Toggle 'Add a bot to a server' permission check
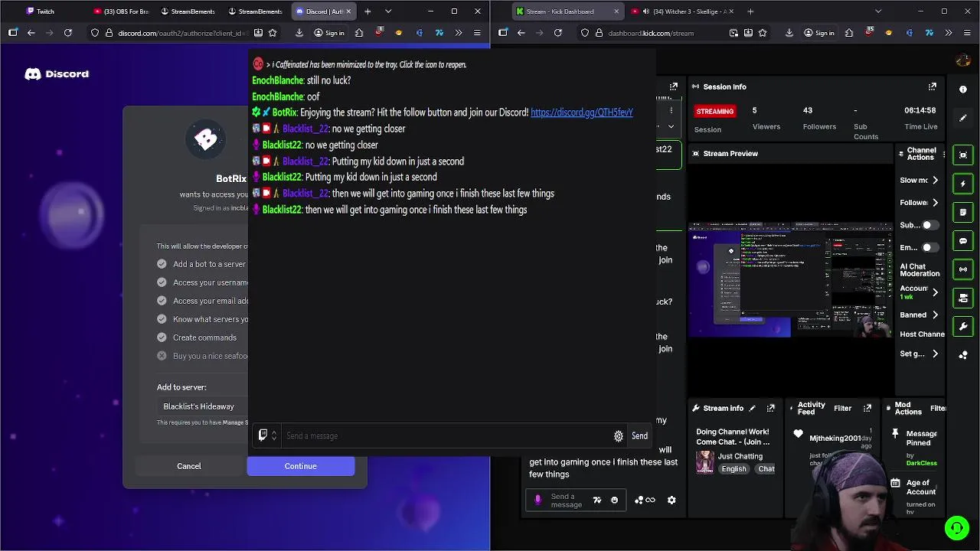 [162, 264]
